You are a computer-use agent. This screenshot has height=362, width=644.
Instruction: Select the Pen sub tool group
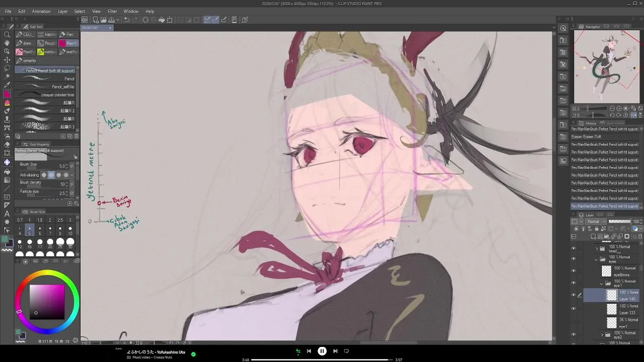[68, 34]
